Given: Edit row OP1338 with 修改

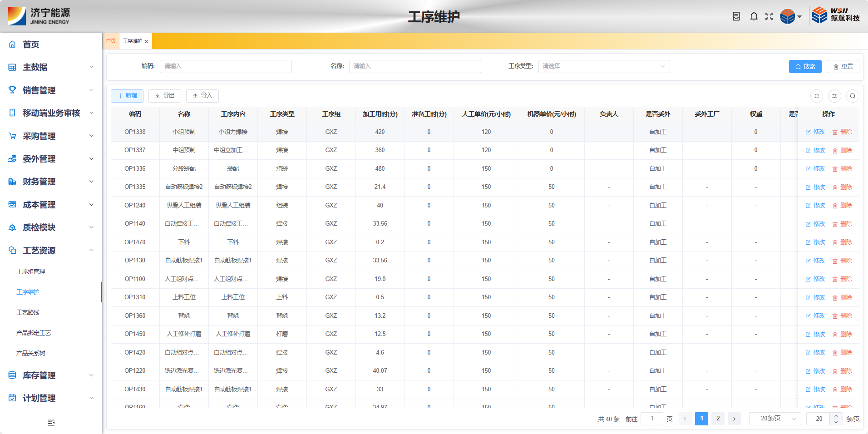Looking at the screenshot, I should 815,132.
